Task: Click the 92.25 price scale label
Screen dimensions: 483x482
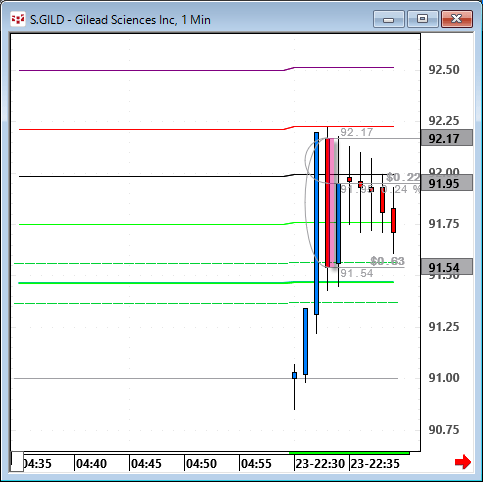Action: tap(444, 121)
